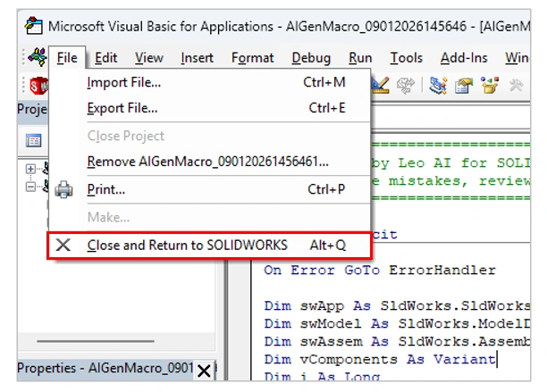Open the View menu
Screen dimensions: 547x392
pos(149,57)
